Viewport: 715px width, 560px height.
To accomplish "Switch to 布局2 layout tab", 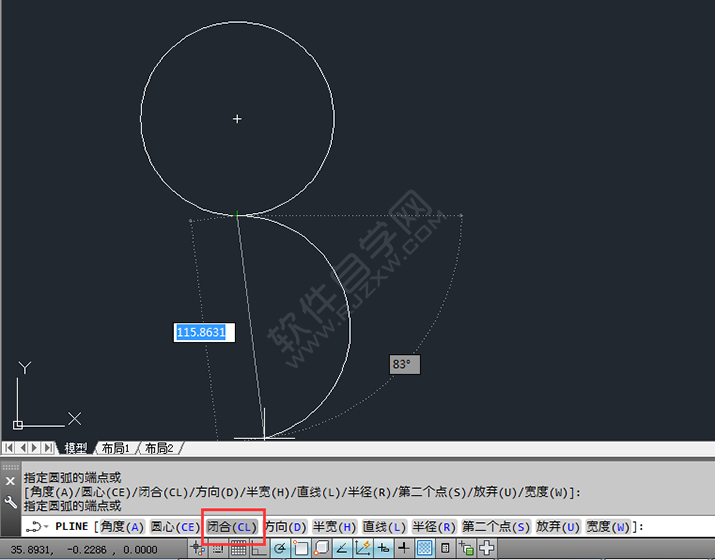I will [159, 448].
